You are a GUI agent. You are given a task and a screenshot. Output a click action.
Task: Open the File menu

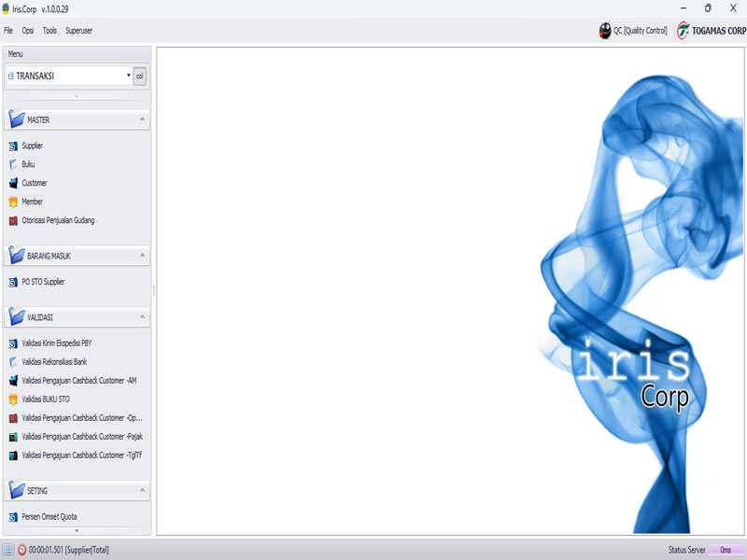click(8, 31)
